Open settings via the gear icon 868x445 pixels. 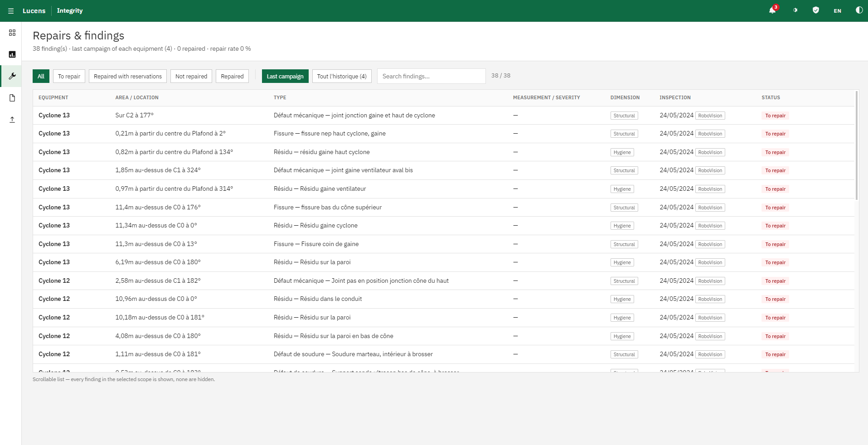795,10
